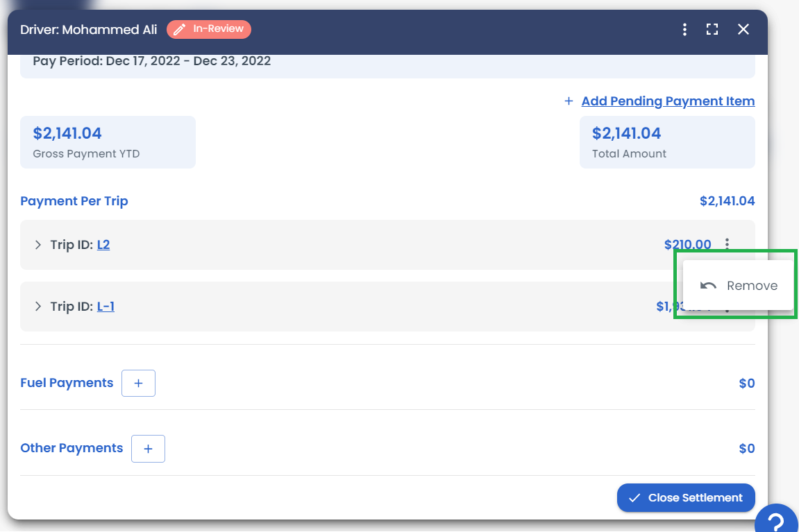
Task: Click plus icon beside Add Pending Payment
Action: (569, 101)
